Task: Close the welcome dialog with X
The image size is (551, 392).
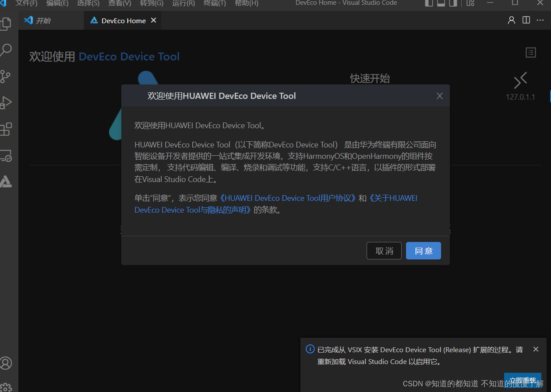Action: click(x=440, y=96)
